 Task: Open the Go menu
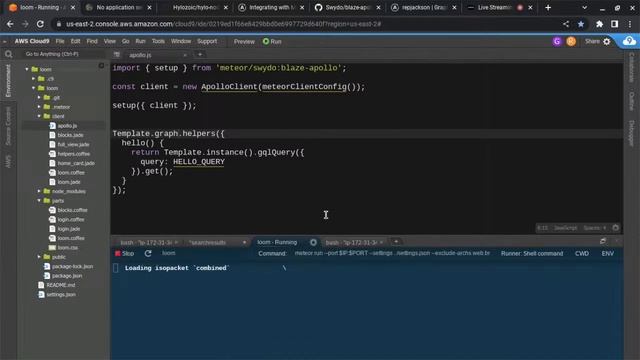tap(125, 41)
